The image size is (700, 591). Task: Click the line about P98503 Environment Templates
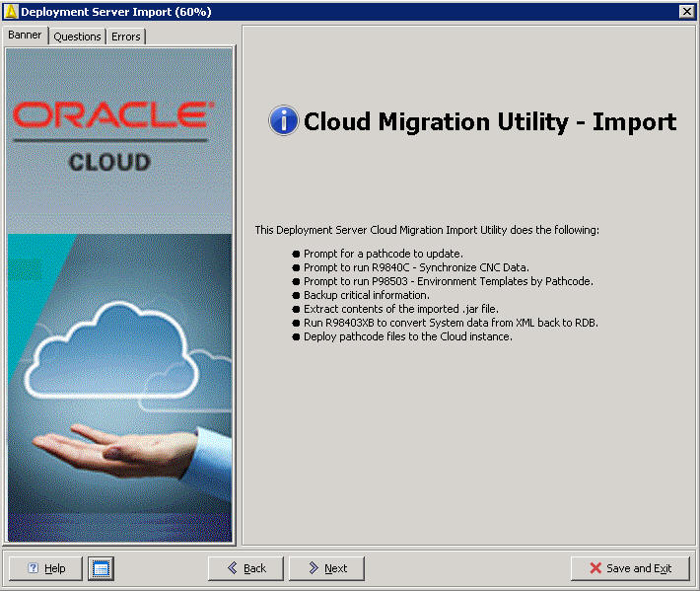click(x=449, y=281)
